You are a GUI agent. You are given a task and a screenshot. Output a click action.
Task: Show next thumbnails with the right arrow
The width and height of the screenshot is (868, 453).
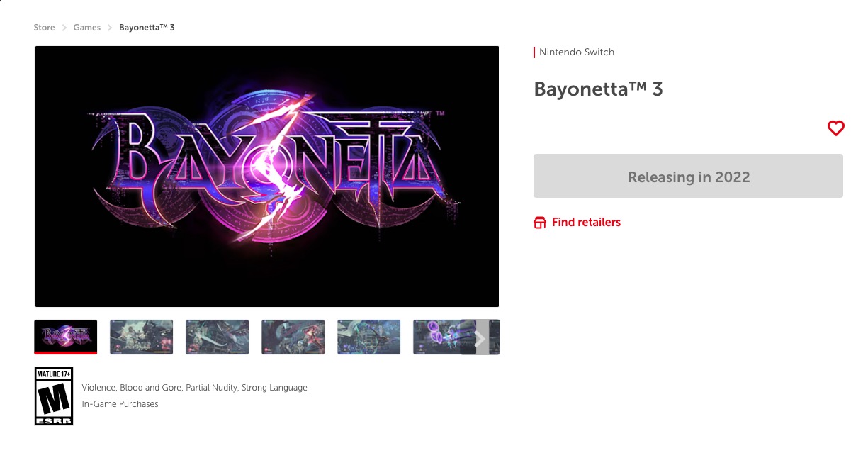pyautogui.click(x=480, y=338)
